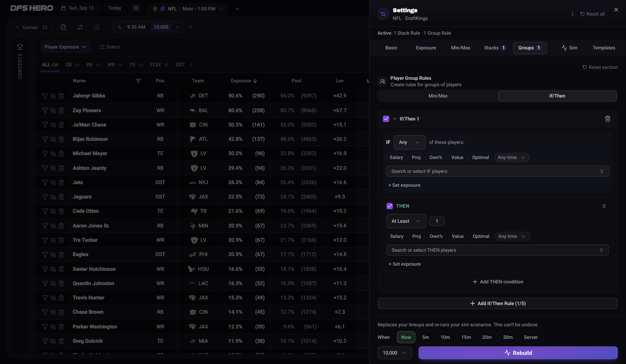
Task: Remove the THEN condition trash icon
Action: [x=604, y=206]
